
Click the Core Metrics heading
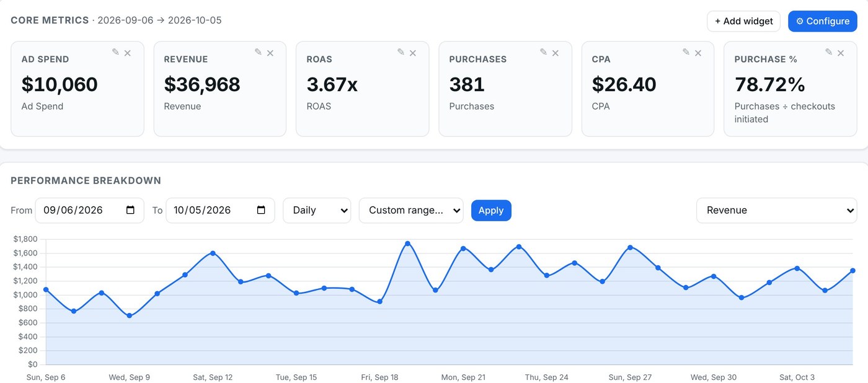[50, 20]
